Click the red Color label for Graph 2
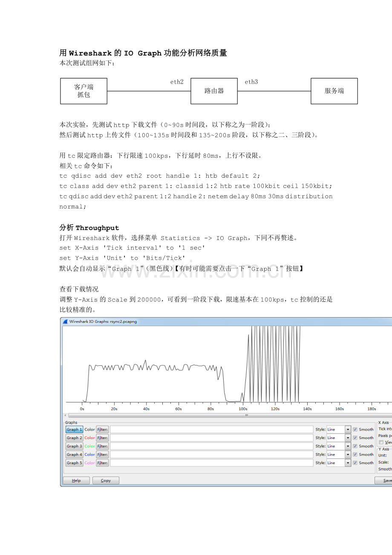 [89, 438]
